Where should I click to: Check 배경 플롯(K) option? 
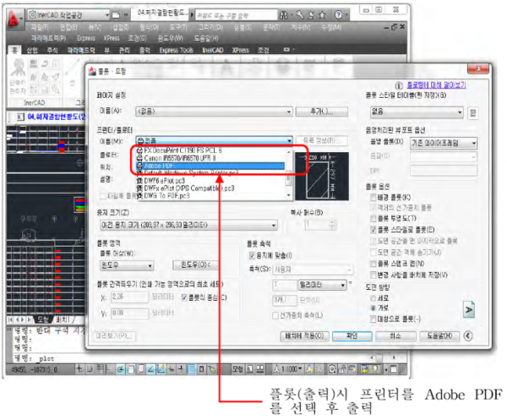pyautogui.click(x=373, y=197)
